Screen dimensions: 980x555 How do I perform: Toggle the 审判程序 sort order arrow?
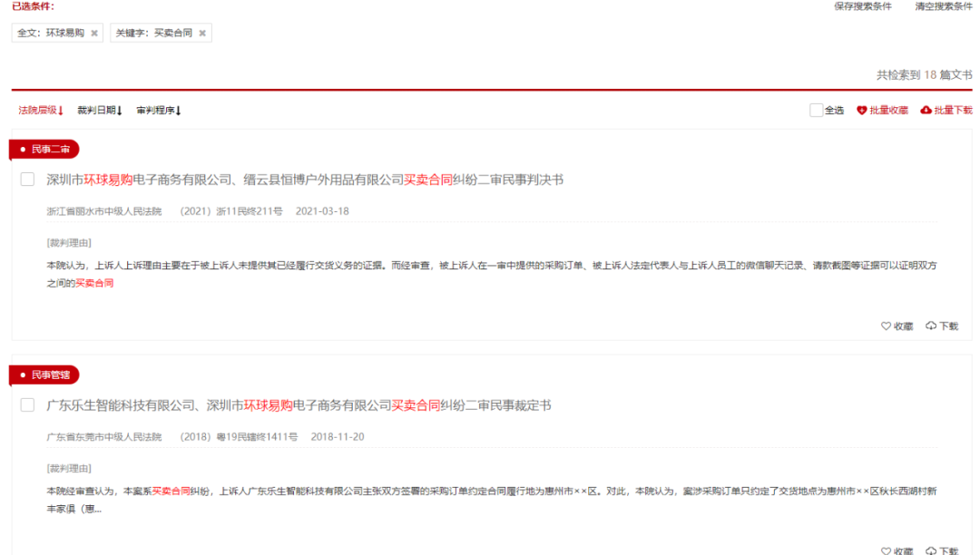click(179, 109)
